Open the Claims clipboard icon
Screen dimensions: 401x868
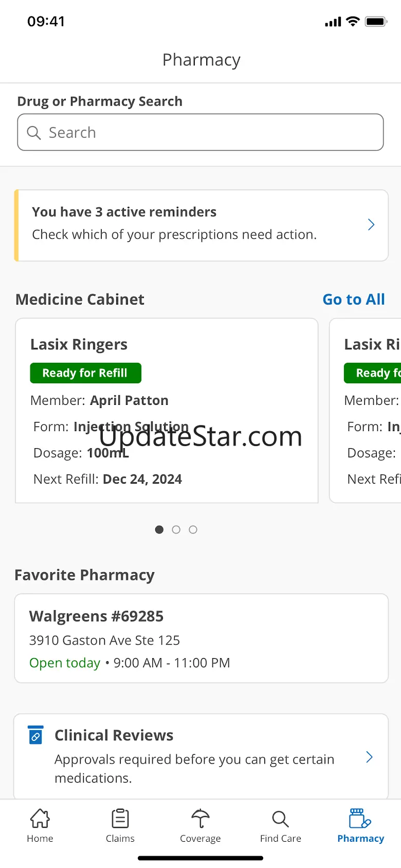120,818
